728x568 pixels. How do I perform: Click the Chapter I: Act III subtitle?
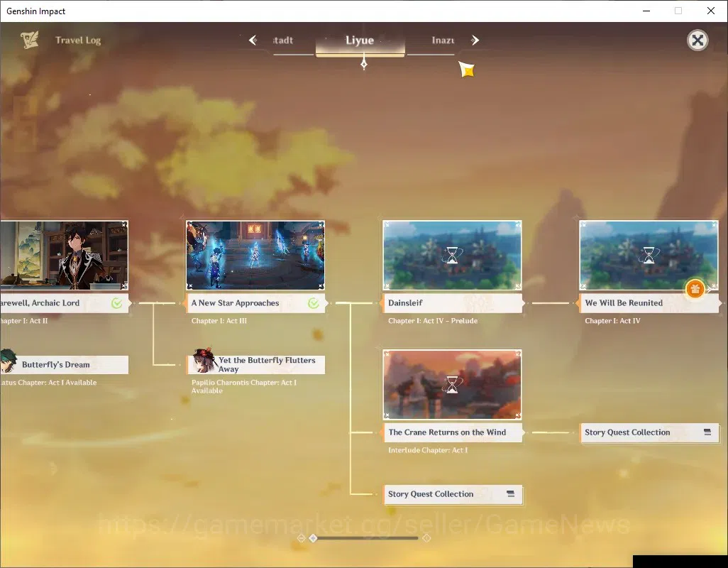coord(219,321)
